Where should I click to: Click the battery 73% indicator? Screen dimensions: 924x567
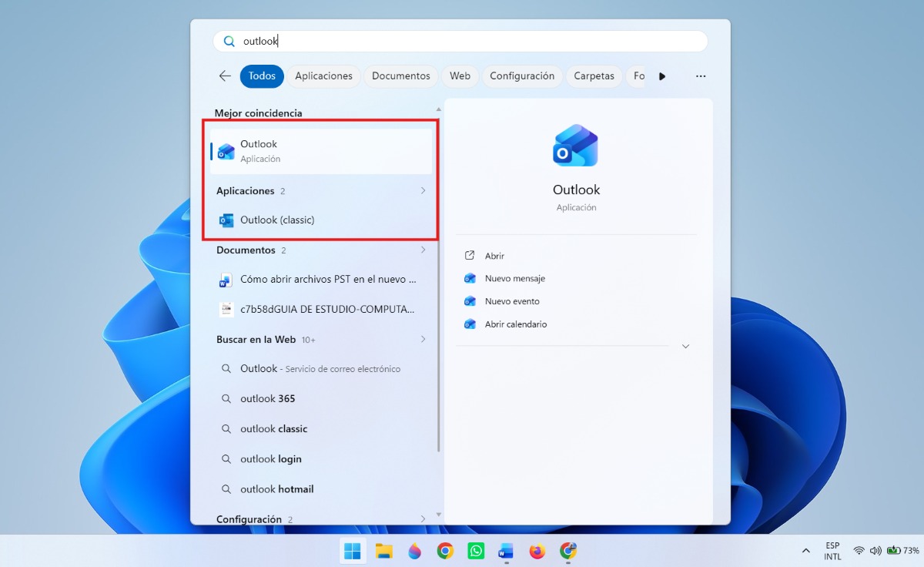tap(902, 551)
